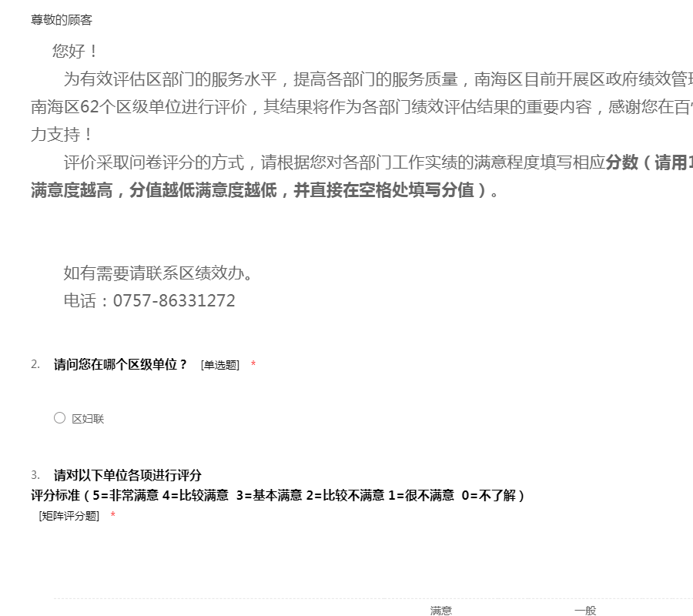Click the line 如有需要请联系区绩效办

coord(158,273)
